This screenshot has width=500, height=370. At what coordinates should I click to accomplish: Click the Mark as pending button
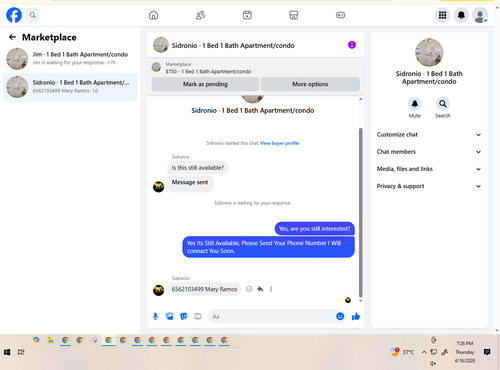[205, 84]
